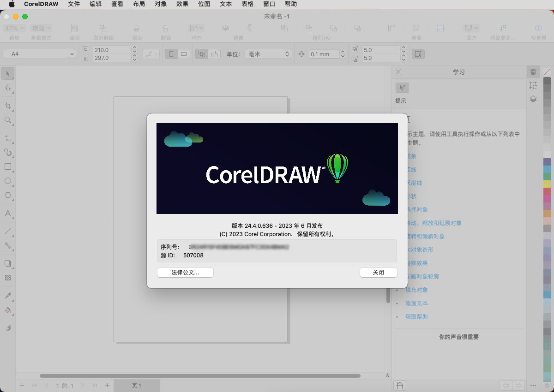
Task: Open the 添加文本 help link
Action: (x=416, y=303)
